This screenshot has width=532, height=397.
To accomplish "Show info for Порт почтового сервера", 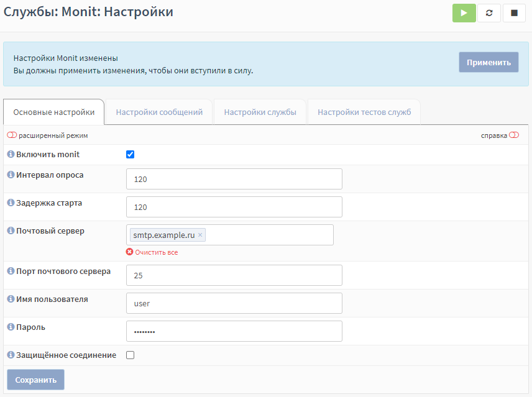I will point(11,272).
